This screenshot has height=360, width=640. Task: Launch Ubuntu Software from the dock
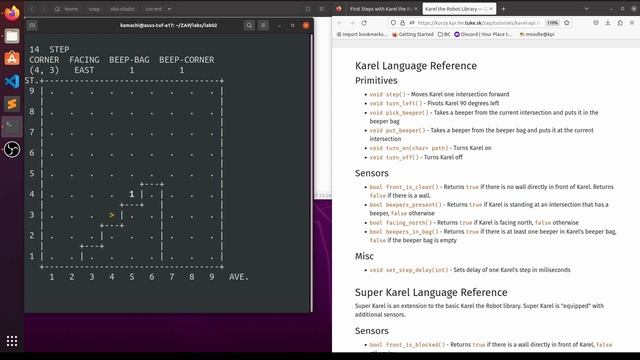point(12,58)
